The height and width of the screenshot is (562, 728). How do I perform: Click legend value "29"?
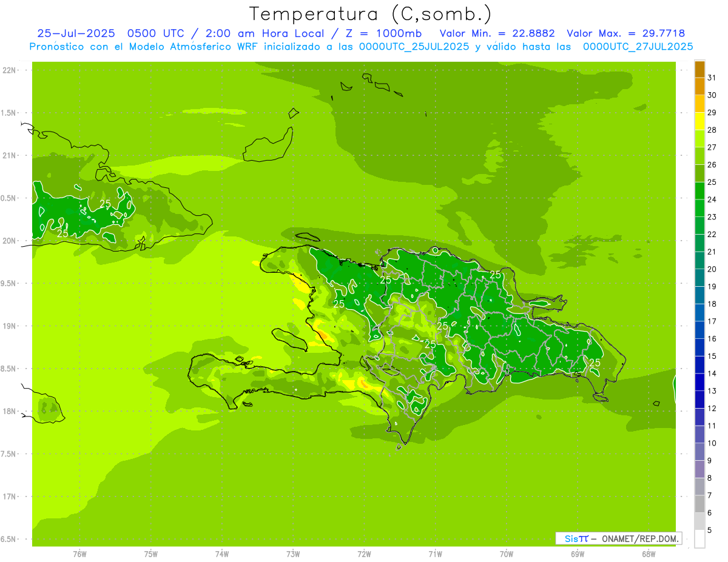tap(712, 112)
